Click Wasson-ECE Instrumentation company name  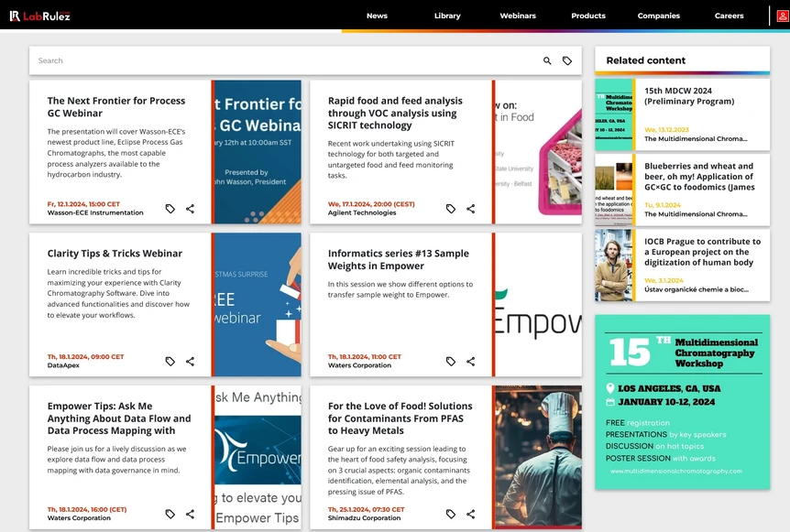point(95,213)
